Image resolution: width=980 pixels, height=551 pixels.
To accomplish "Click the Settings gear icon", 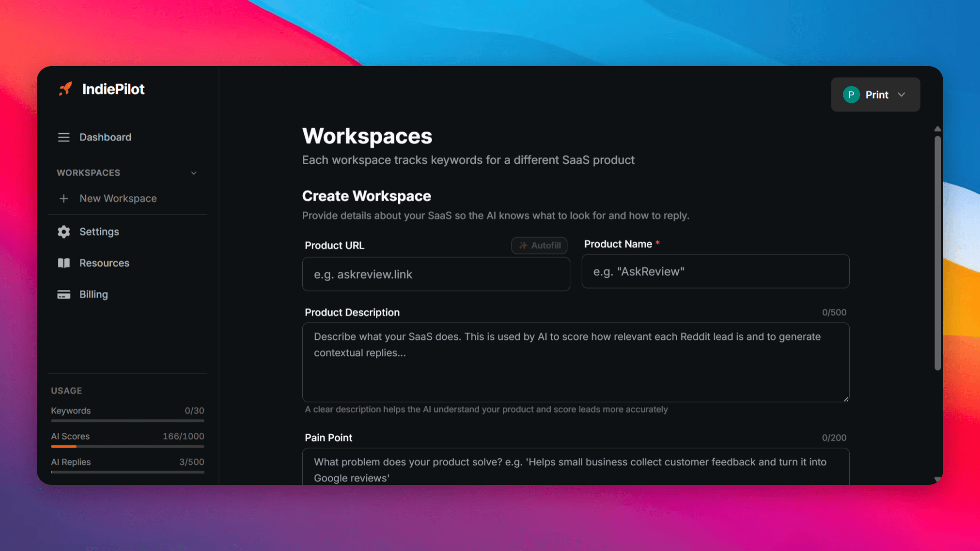I will coord(64,232).
